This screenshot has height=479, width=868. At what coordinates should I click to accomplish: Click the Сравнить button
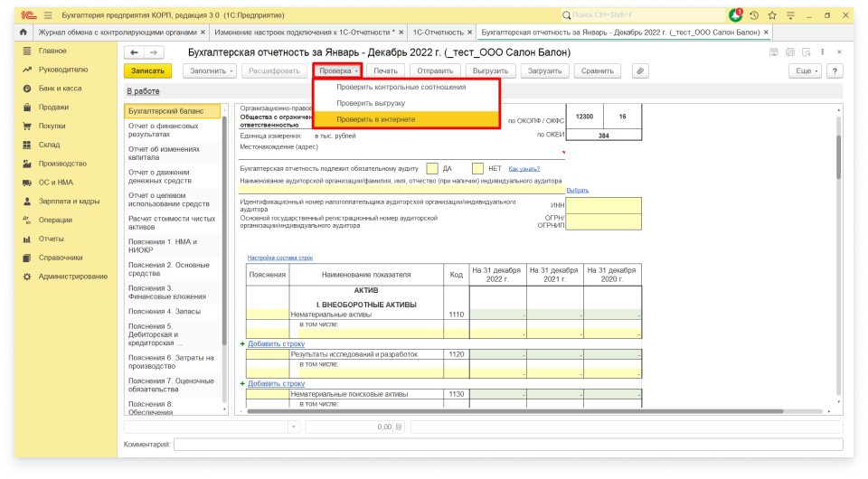click(598, 70)
